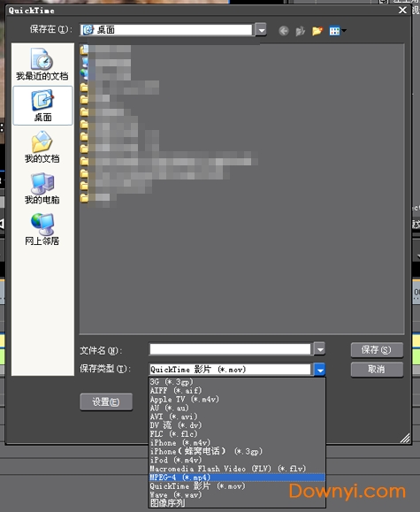Viewport: 420px width, 512px height.
Task: Select the Desktop shortcut in the sidebar
Action: [x=42, y=105]
